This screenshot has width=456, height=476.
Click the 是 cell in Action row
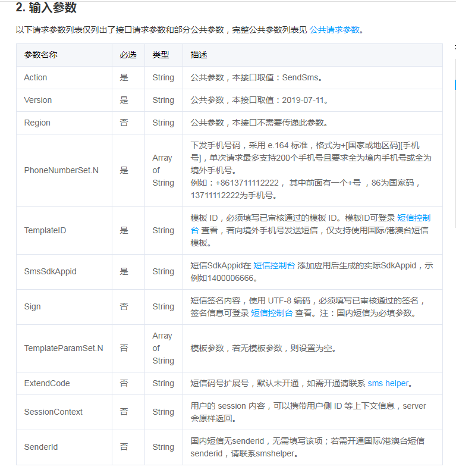124,77
